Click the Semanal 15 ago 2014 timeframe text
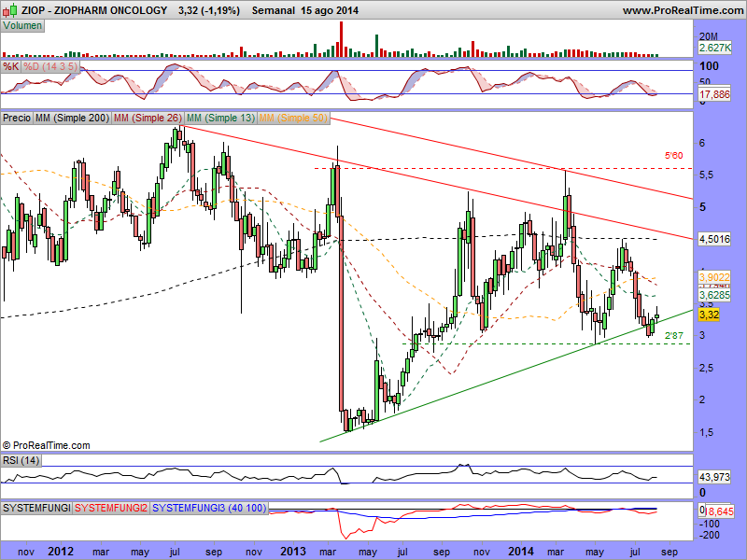This screenshot has width=747, height=560. [305, 10]
